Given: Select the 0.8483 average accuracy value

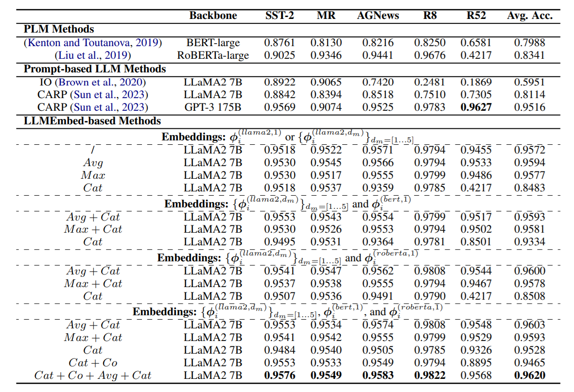Looking at the screenshot, I should coord(530,188).
